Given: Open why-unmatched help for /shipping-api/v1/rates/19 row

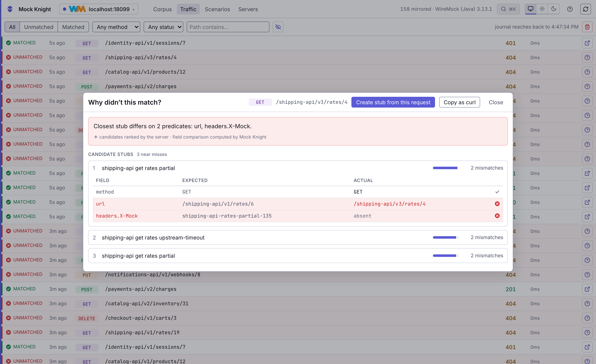Looking at the screenshot, I should tap(587, 333).
